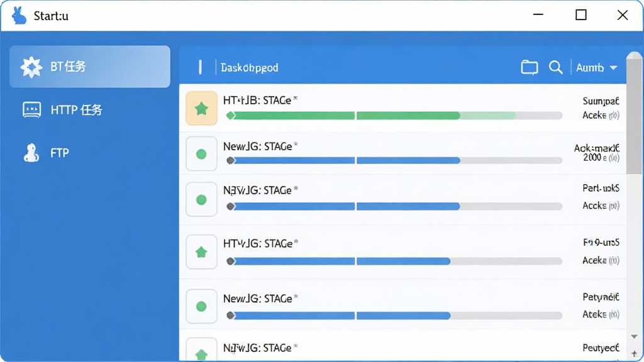
Task: Click the F99-uns5 status text
Action: click(x=601, y=243)
